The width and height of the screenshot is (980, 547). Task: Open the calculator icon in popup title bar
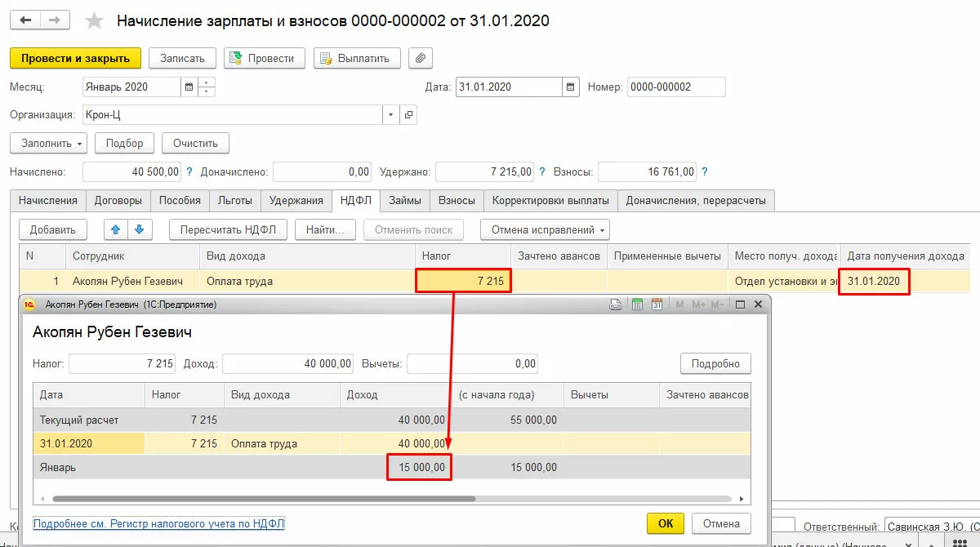637,305
